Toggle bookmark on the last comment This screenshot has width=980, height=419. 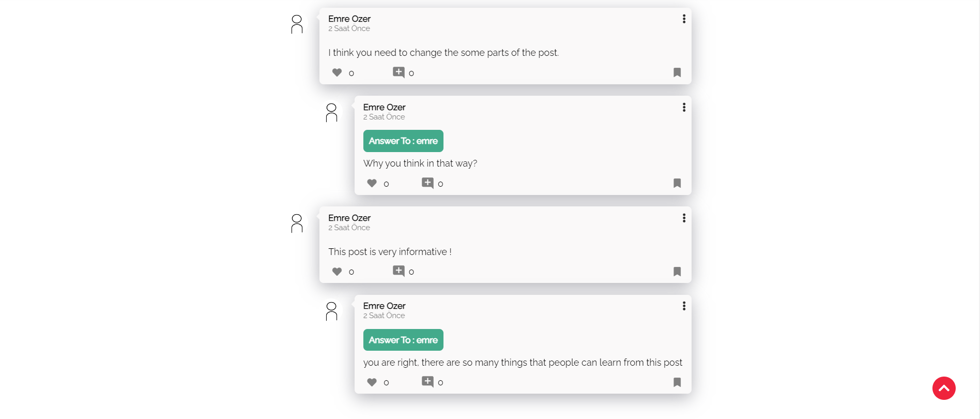pyautogui.click(x=677, y=382)
